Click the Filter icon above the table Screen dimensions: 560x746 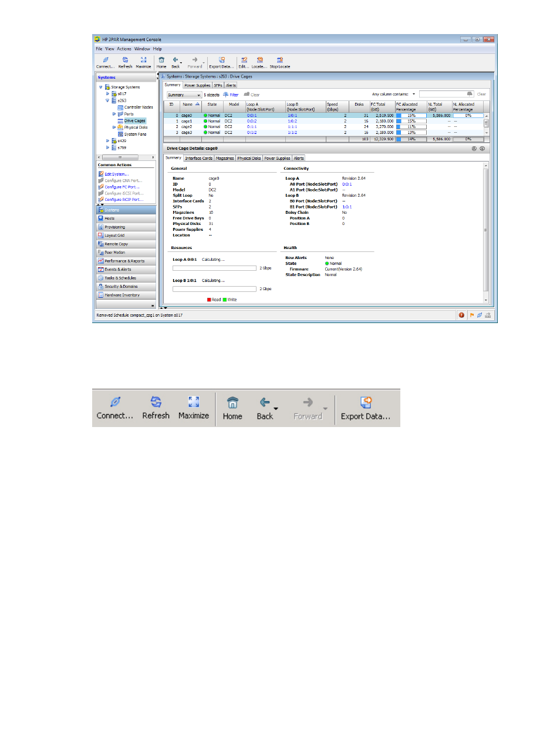click(225, 94)
